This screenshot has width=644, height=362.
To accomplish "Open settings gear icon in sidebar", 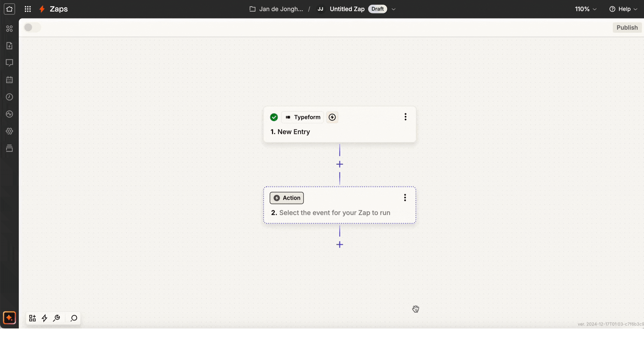I will coord(9,131).
